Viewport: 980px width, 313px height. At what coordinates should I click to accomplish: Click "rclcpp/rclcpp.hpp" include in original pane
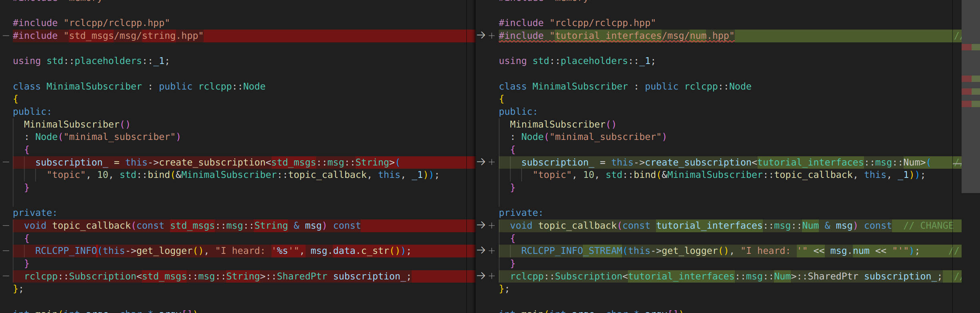click(x=116, y=23)
